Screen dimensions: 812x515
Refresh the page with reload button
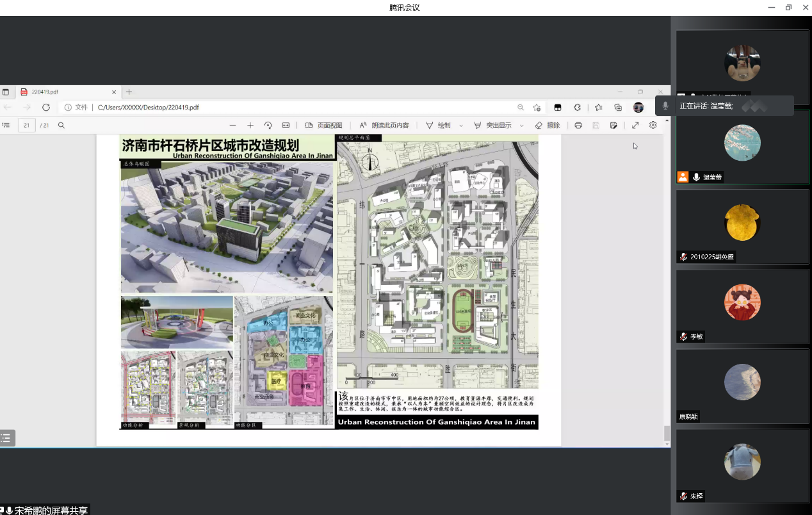tap(46, 108)
